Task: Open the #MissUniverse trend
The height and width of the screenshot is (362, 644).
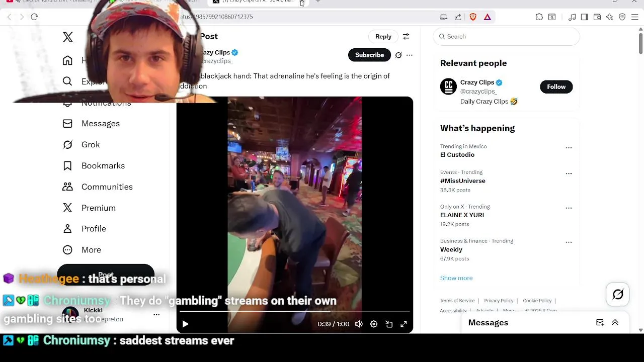Action: [463, 181]
